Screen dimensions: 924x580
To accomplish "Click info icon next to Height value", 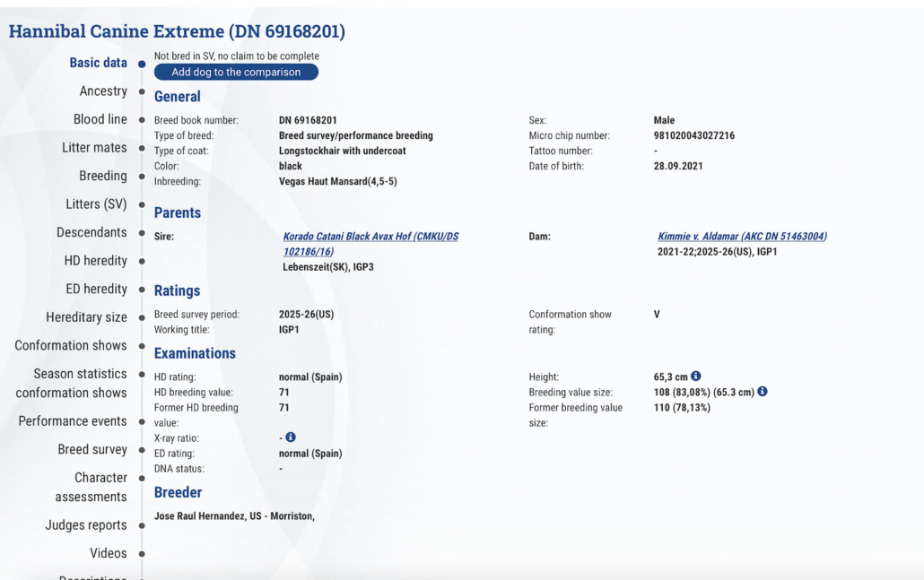I will pos(695,377).
